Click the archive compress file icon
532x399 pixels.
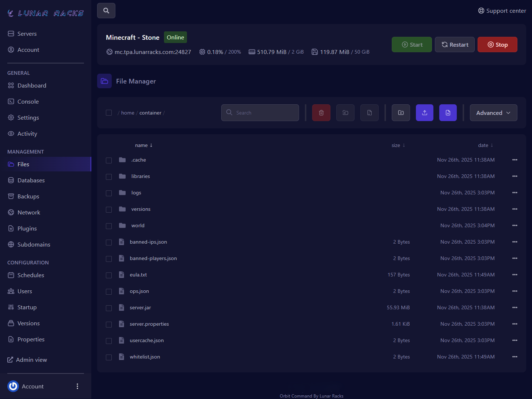coord(369,113)
